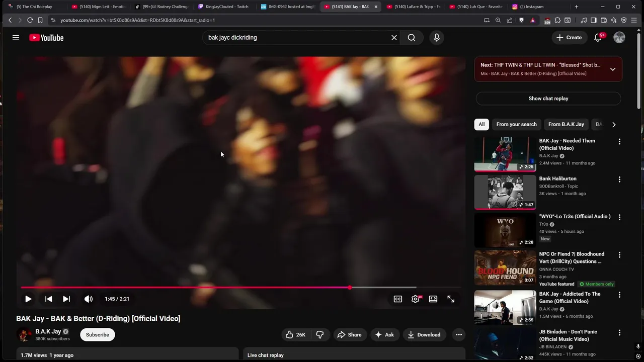644x362 pixels.
Task: Like the video with 26K likes
Action: [x=295, y=335]
